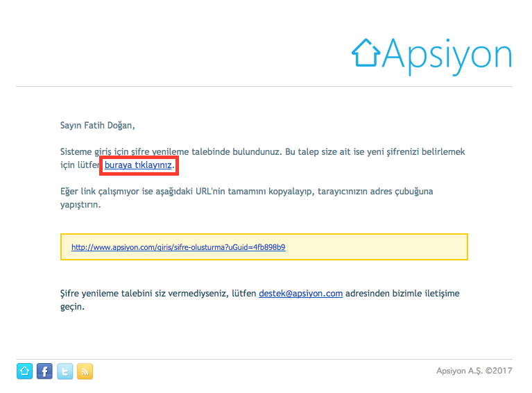Viewport: 532px width, 393px height.
Task: Open the Facebook icon in footer
Action: [x=44, y=371]
